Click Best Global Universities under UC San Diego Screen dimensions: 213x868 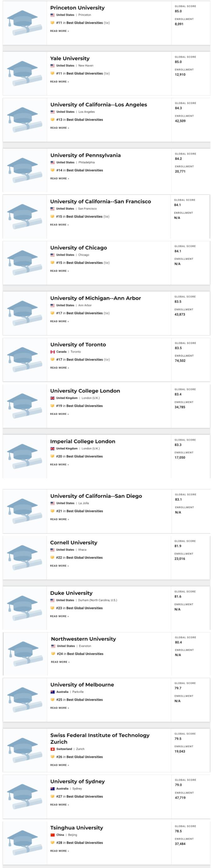(x=85, y=511)
